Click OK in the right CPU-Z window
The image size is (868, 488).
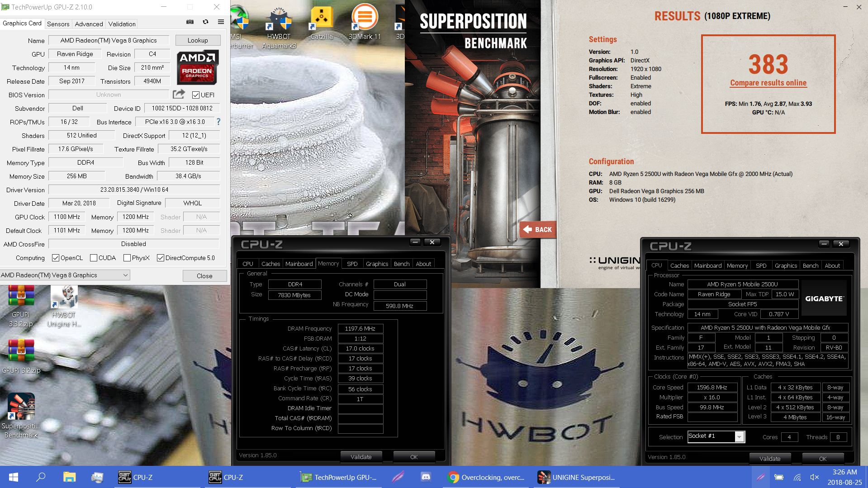[823, 459]
